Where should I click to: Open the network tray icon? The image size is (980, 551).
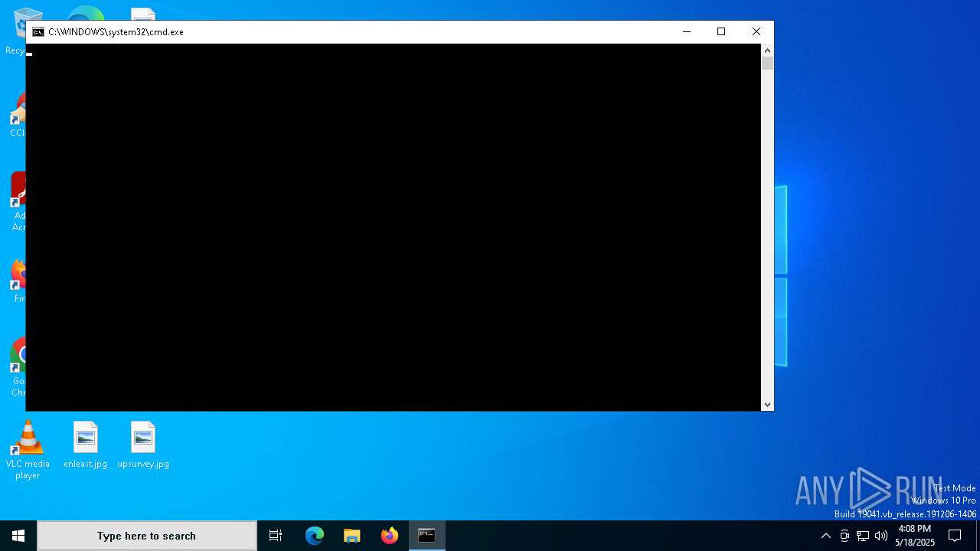coord(863,536)
